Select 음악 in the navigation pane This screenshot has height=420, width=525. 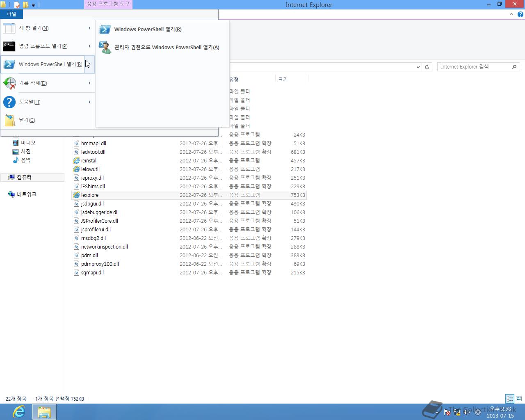(x=26, y=160)
